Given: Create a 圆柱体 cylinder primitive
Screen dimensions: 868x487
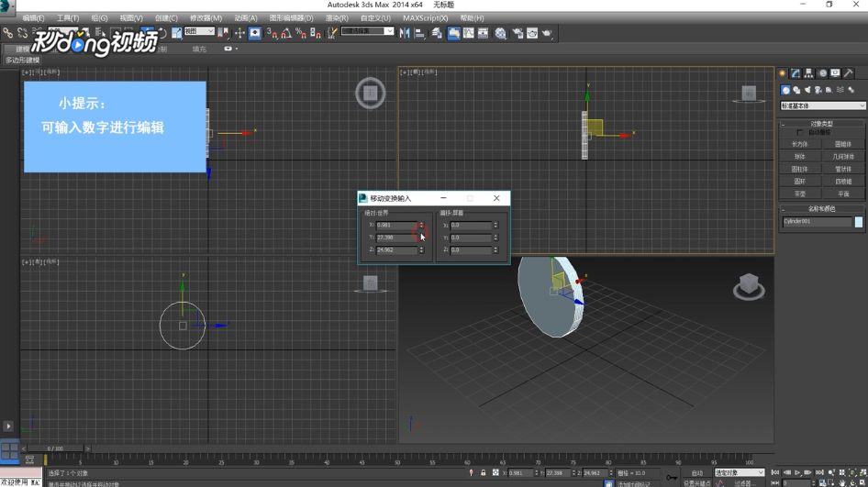Looking at the screenshot, I should click(800, 169).
